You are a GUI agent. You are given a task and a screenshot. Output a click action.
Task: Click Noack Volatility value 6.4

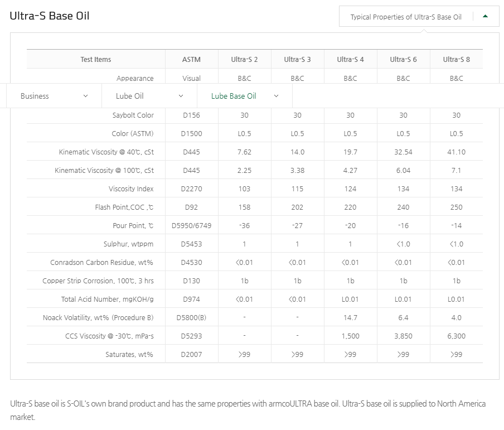(x=404, y=317)
